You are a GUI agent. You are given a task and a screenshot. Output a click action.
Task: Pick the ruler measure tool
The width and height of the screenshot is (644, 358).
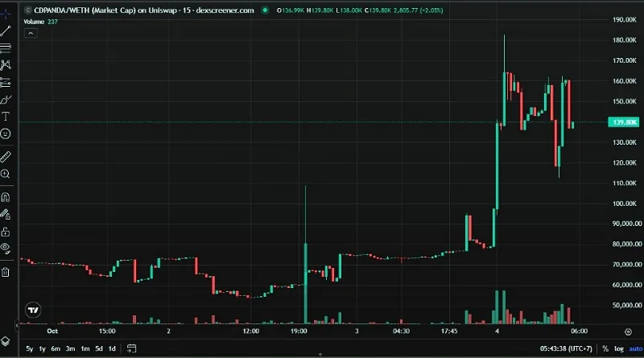click(6, 156)
